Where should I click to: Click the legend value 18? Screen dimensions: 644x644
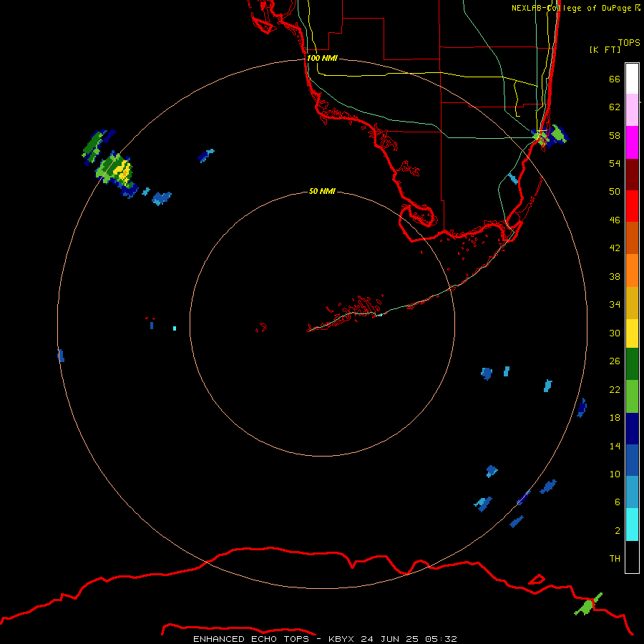(x=615, y=418)
